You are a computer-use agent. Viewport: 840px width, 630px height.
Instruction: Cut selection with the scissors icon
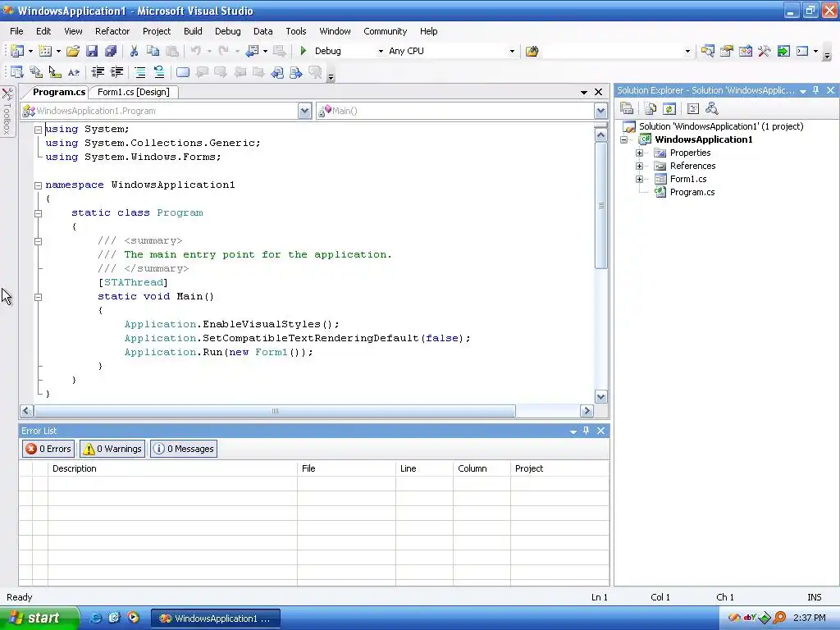pyautogui.click(x=134, y=51)
